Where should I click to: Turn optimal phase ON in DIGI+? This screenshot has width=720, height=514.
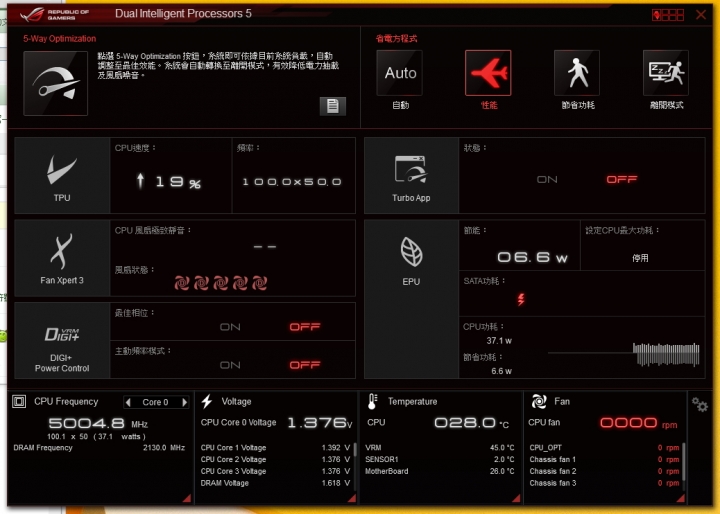230,327
